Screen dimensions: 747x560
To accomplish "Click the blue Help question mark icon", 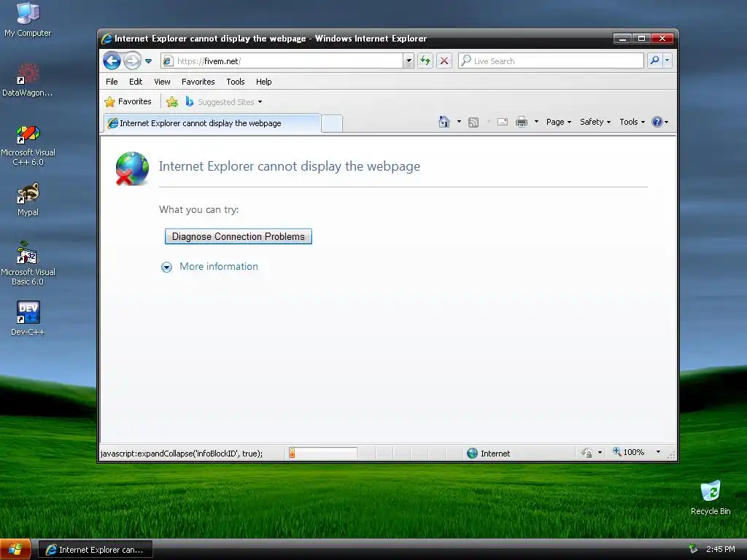I will [x=657, y=122].
